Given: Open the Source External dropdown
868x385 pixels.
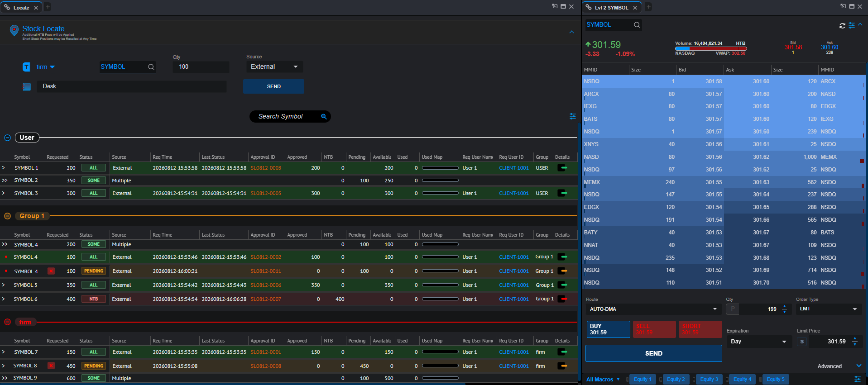Looking at the screenshot, I should point(274,67).
